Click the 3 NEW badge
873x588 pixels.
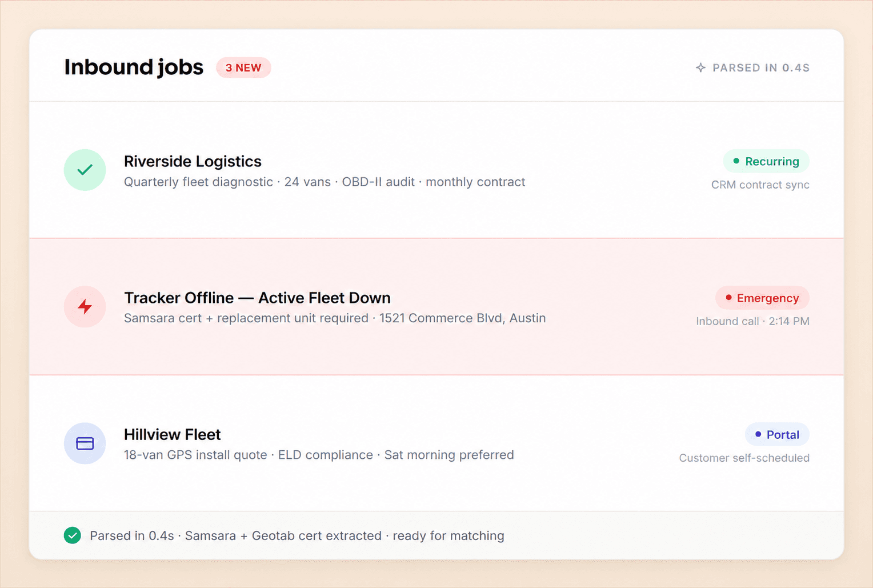pyautogui.click(x=243, y=67)
